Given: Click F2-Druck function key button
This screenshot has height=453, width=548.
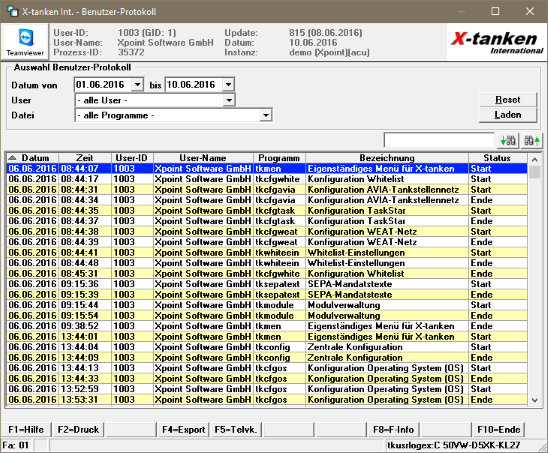Looking at the screenshot, I should point(78,430).
